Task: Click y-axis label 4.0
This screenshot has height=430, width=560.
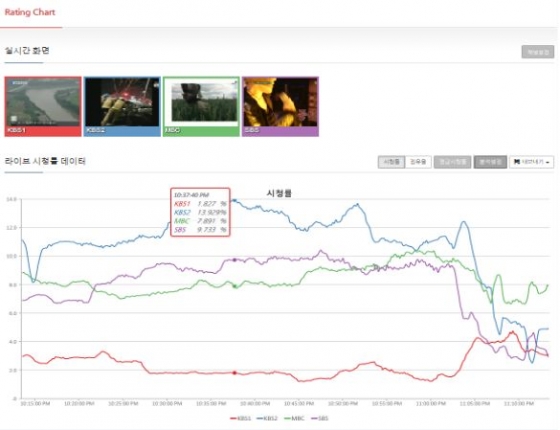Action: click(12, 342)
